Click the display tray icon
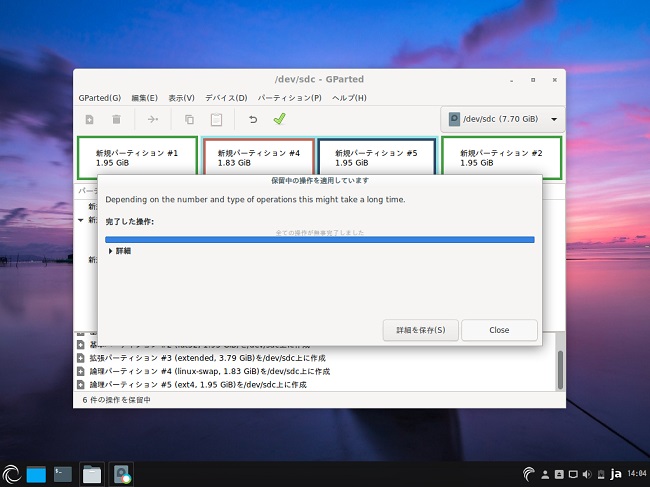Viewport: 650px width, 487px height. click(573, 474)
